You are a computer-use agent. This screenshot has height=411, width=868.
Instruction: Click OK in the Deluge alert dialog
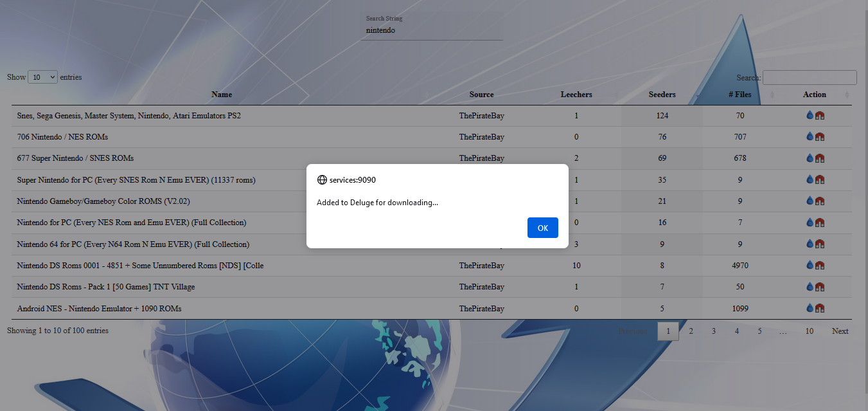click(x=543, y=228)
